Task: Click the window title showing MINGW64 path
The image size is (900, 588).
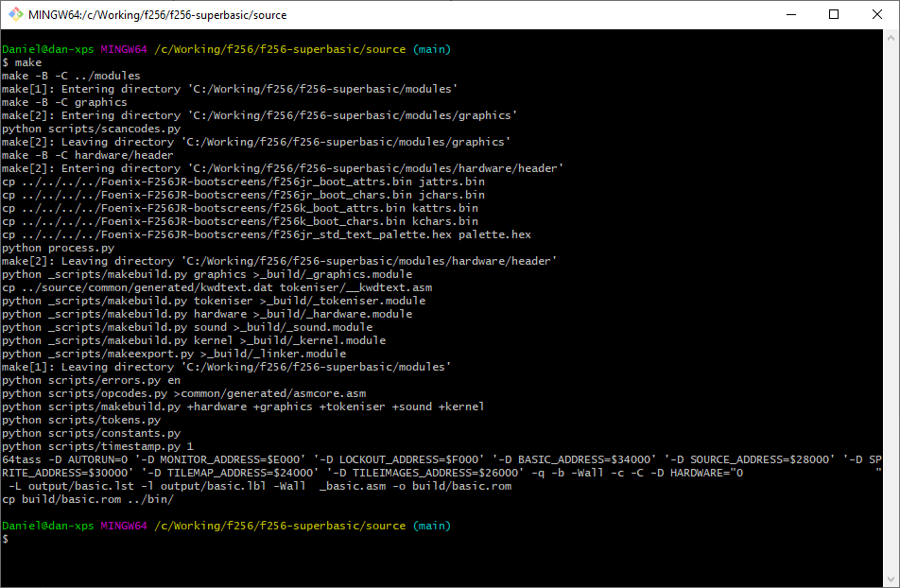Action: point(156,14)
